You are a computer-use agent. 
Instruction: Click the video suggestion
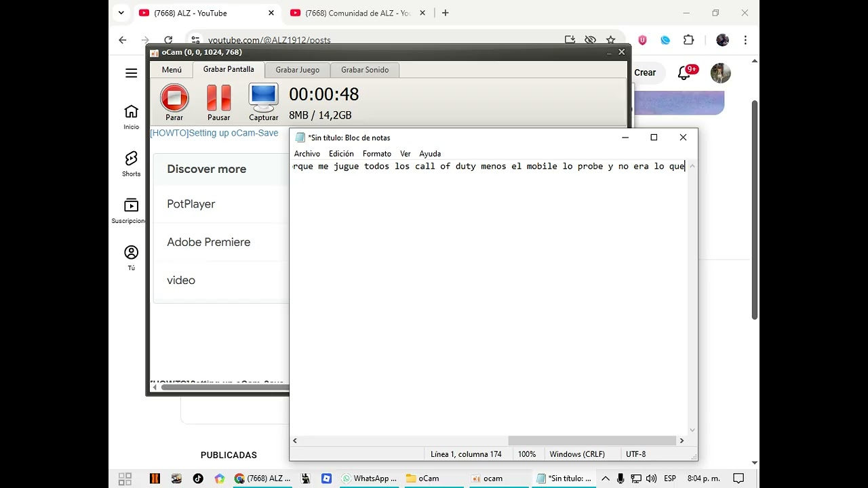[x=181, y=280]
